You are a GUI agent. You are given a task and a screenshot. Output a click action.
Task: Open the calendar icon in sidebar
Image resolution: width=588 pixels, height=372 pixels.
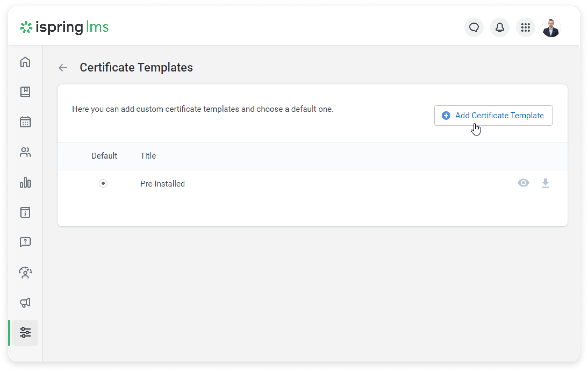coord(25,122)
